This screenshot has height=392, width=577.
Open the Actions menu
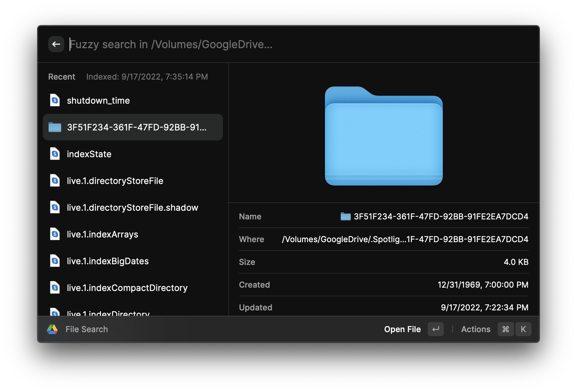476,329
